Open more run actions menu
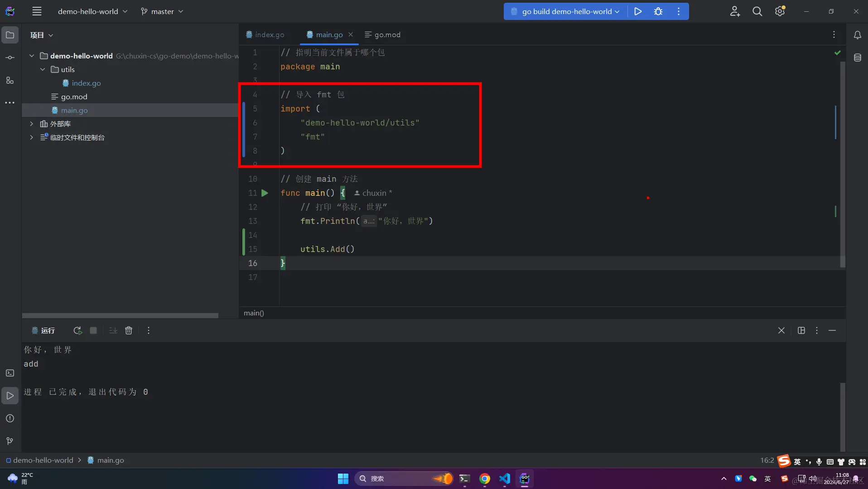 (x=678, y=11)
